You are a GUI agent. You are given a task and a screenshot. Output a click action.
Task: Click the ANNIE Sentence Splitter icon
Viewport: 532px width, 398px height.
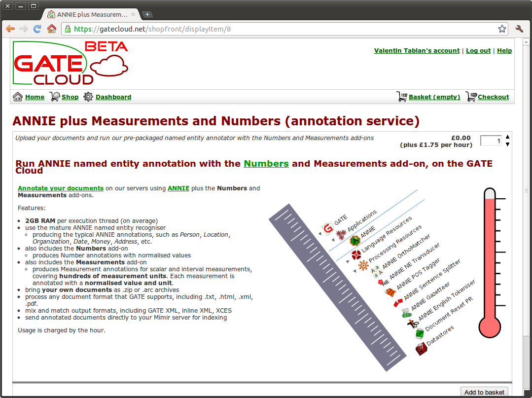pos(398,302)
